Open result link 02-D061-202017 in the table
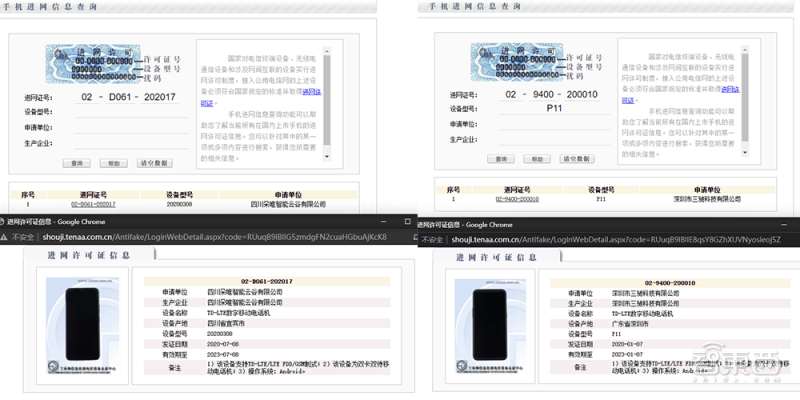Image resolution: width=800 pixels, height=400 pixels. click(x=93, y=204)
